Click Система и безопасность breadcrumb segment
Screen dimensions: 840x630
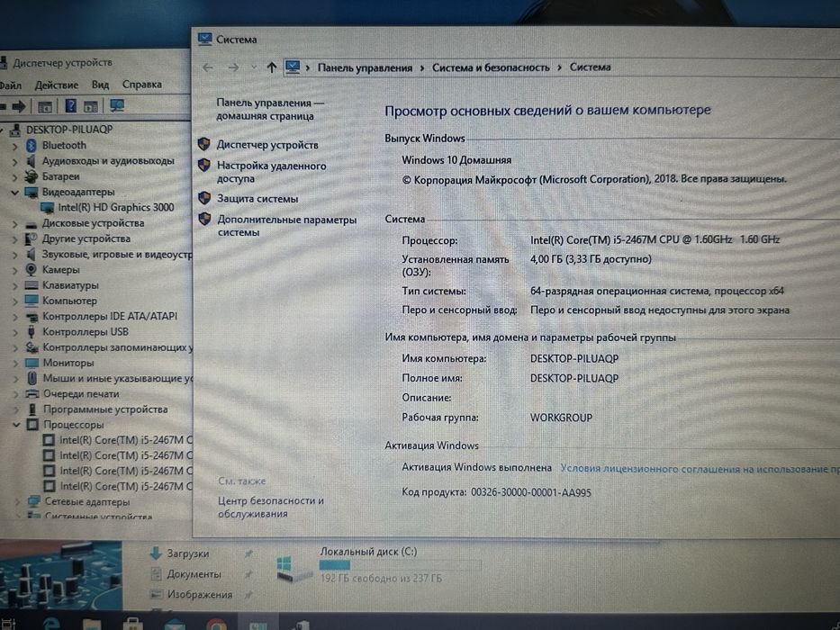coord(491,67)
